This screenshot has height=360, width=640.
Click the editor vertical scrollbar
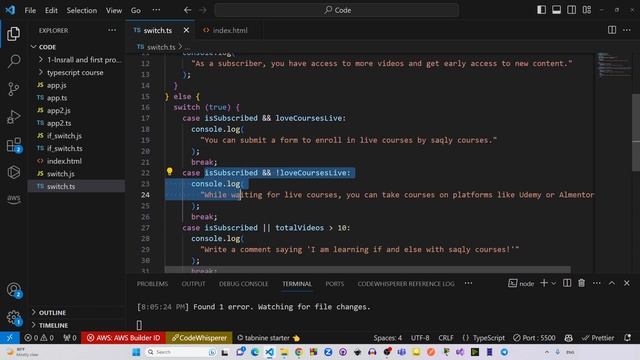tap(636, 133)
